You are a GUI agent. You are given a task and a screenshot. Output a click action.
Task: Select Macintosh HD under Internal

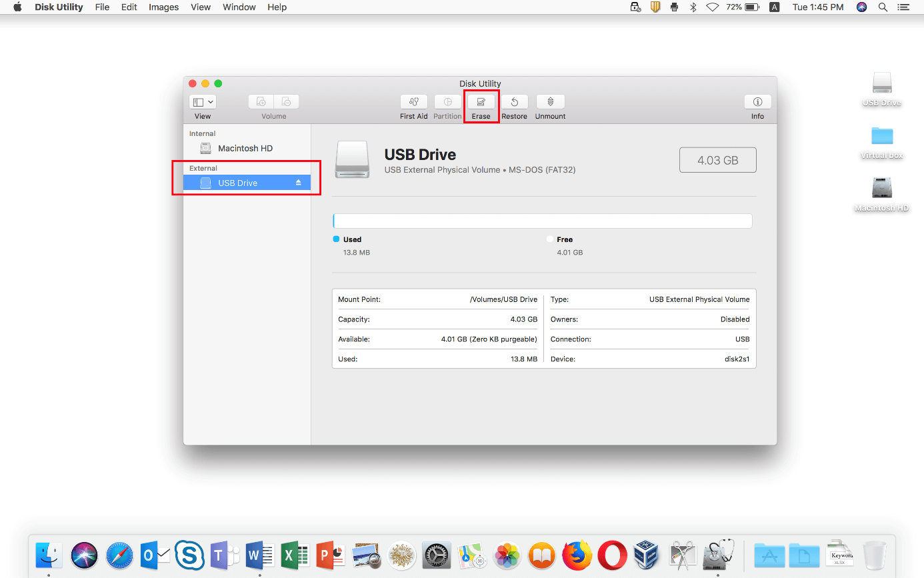(x=245, y=148)
